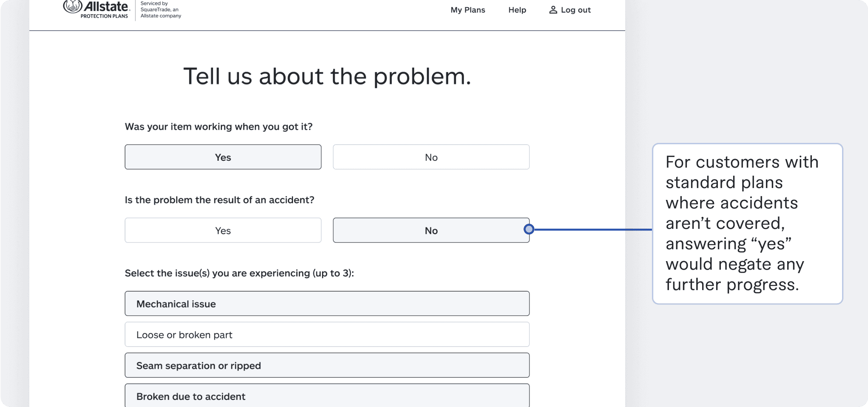Toggle the Seam separation or ripped option

[327, 365]
